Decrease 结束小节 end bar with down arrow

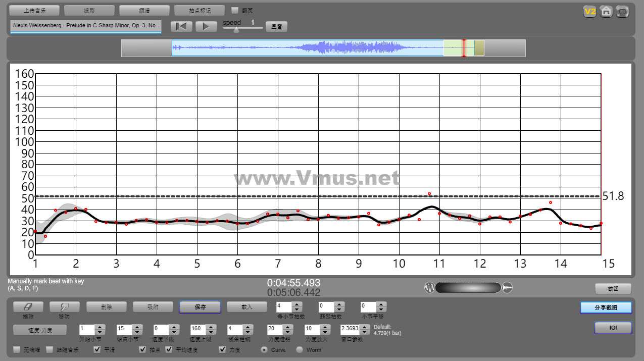pos(136,331)
